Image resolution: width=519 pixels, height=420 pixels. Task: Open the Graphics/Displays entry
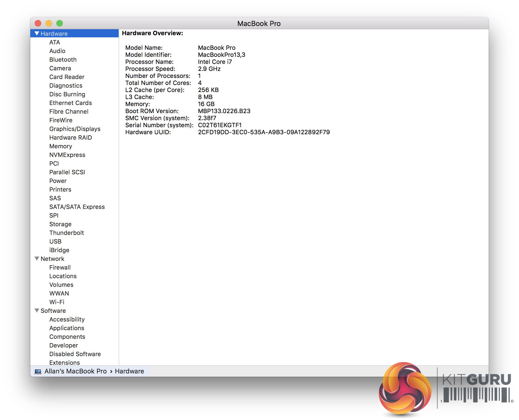click(x=75, y=129)
